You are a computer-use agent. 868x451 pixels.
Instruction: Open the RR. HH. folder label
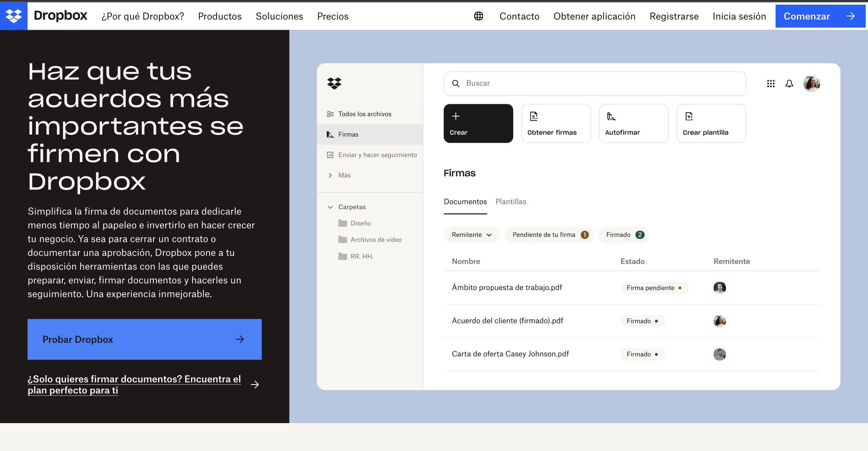pos(362,256)
